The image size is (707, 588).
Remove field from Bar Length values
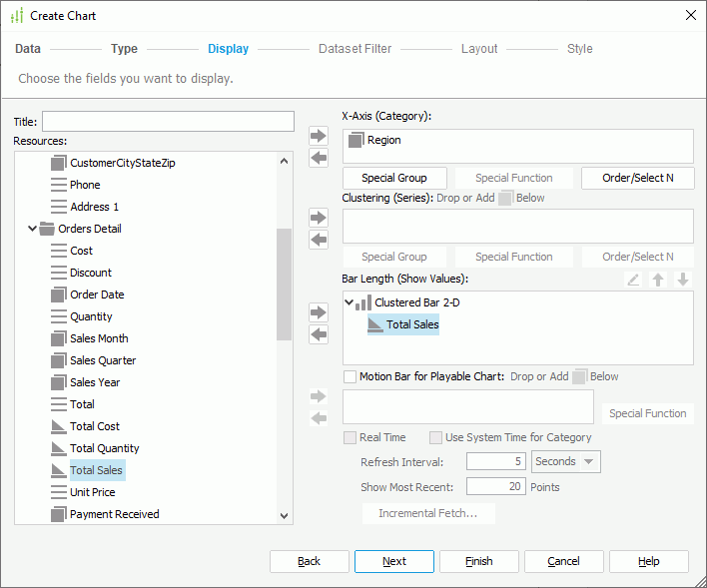(319, 334)
